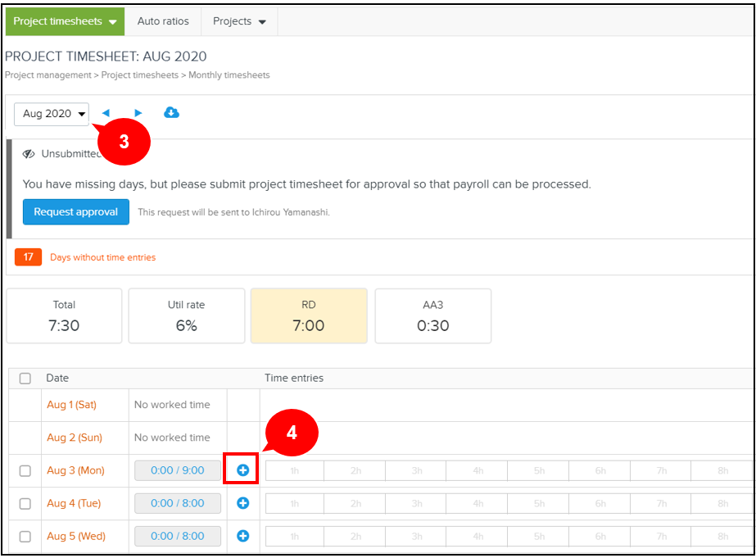
Task: Add time entry for Aug 3 (Mon)
Action: [243, 470]
